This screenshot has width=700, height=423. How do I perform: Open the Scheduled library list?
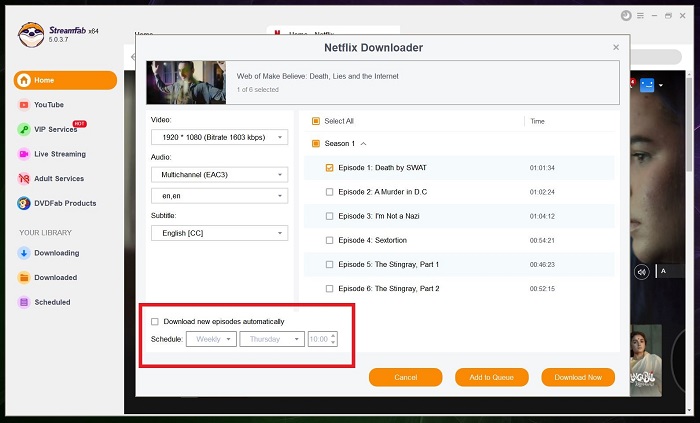point(52,302)
